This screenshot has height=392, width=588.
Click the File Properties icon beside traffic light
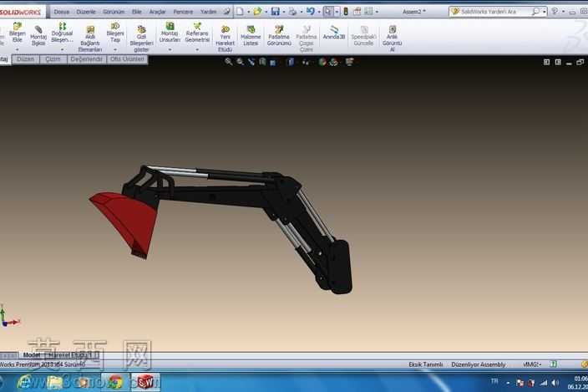tap(357, 12)
